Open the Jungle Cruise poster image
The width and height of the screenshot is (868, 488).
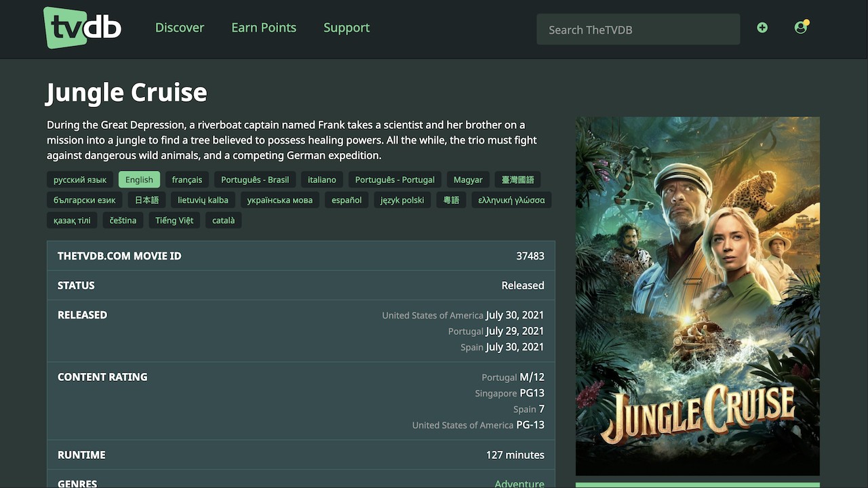click(x=697, y=296)
